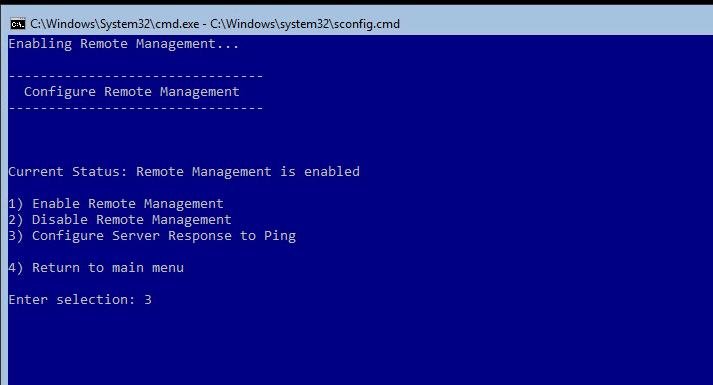713x385 pixels.
Task: Click the word 'Ping' in option 3
Action: [280, 236]
